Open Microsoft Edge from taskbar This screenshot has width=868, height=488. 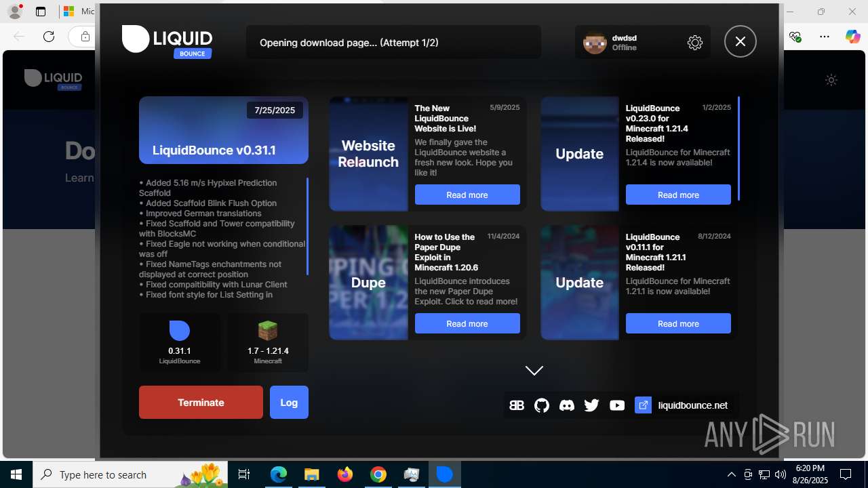point(279,474)
